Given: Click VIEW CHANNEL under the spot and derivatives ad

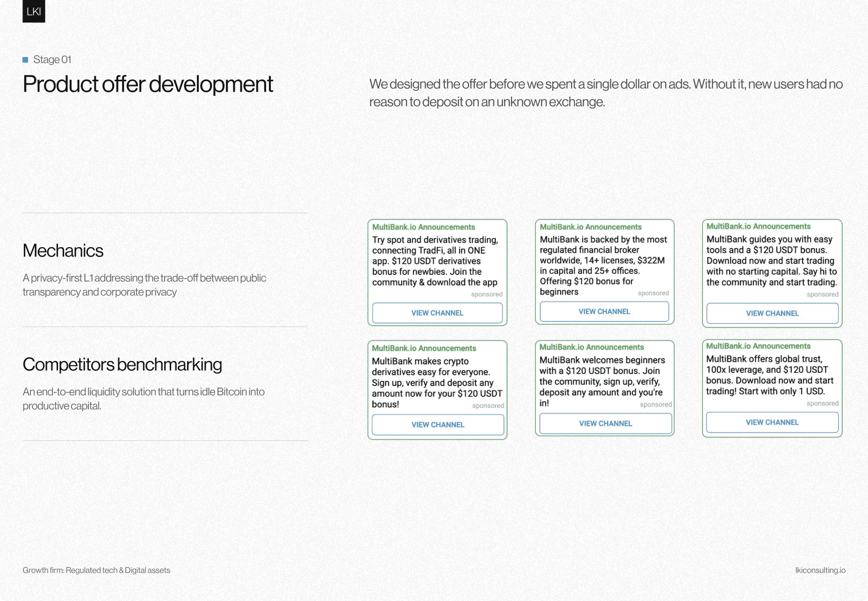Looking at the screenshot, I should [437, 313].
